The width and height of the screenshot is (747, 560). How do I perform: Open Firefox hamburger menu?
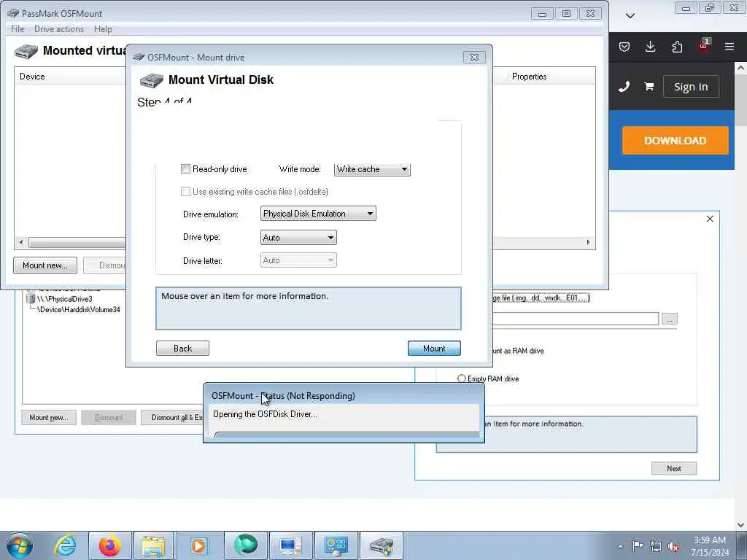[729, 47]
